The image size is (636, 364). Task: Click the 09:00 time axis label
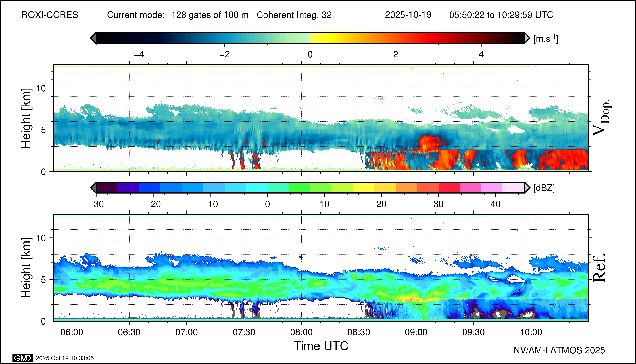pos(416,332)
